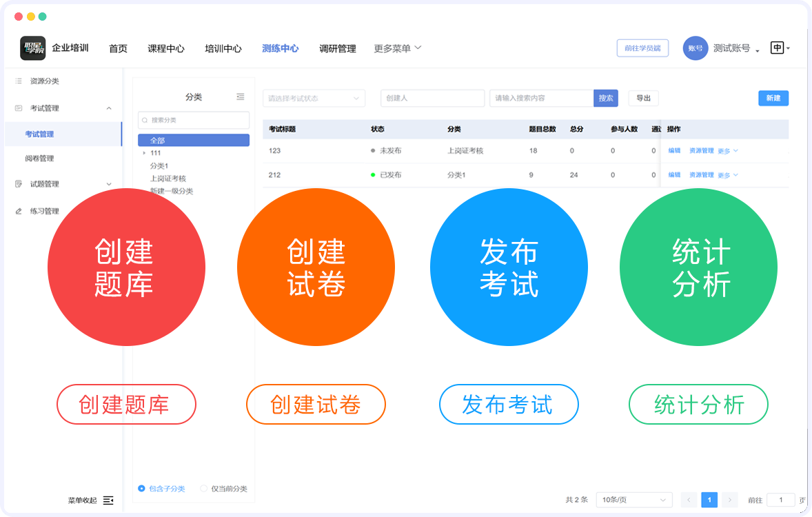Select the 包含子分类 radio button

pos(143,488)
